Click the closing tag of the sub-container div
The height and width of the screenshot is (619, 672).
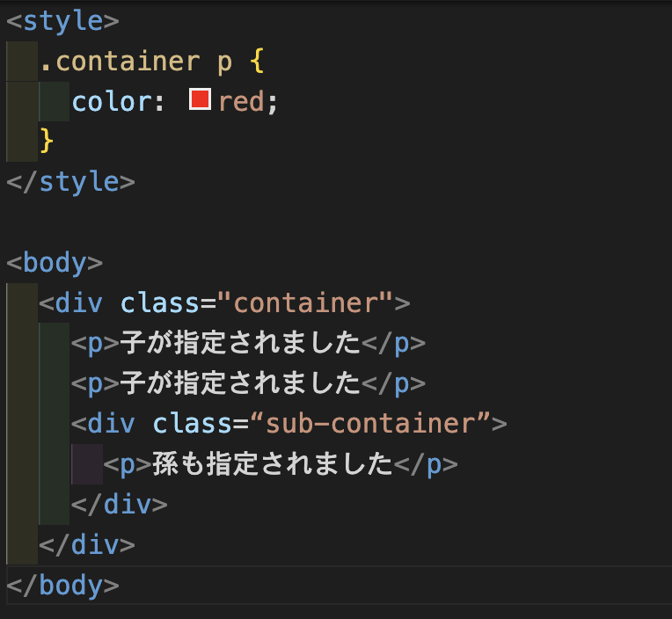119,505
